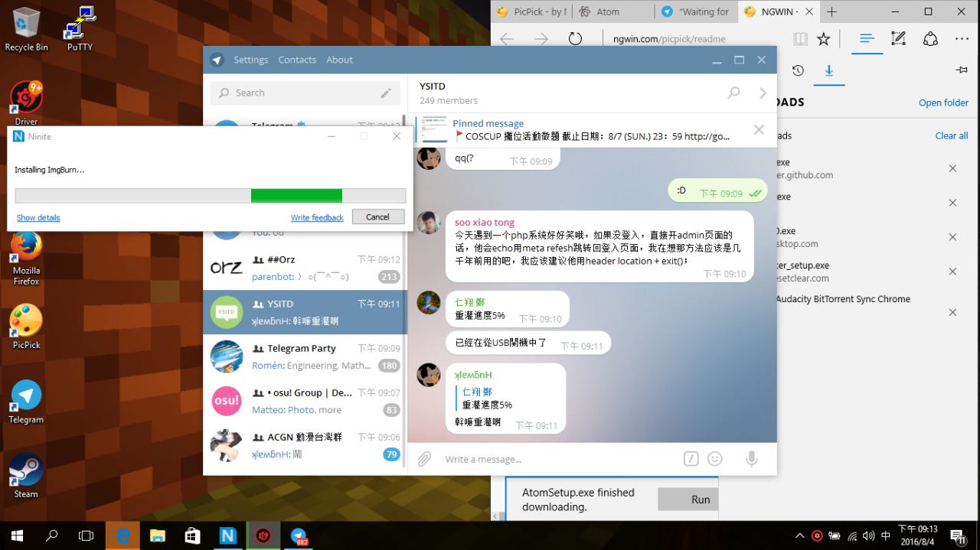Run the downloaded AtomSetup.exe
980x550 pixels.
700,500
